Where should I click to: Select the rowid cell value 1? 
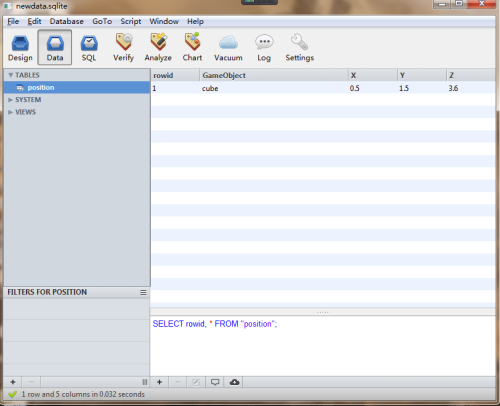[175, 88]
